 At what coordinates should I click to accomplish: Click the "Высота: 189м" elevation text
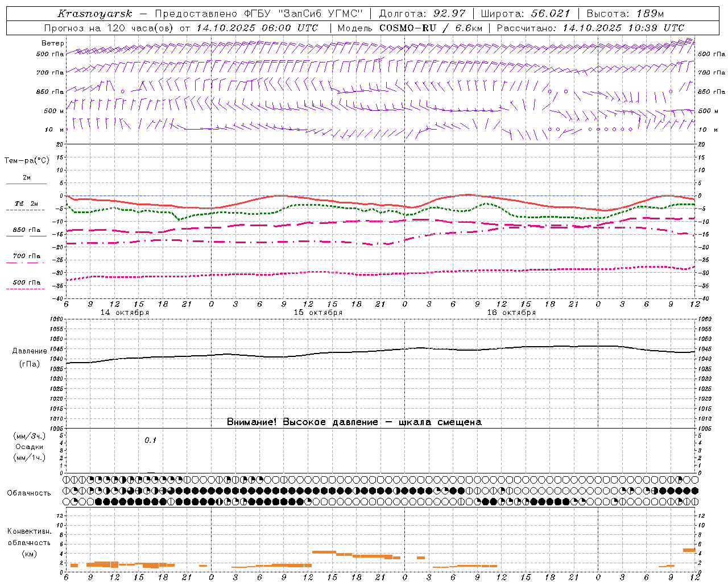[625, 14]
